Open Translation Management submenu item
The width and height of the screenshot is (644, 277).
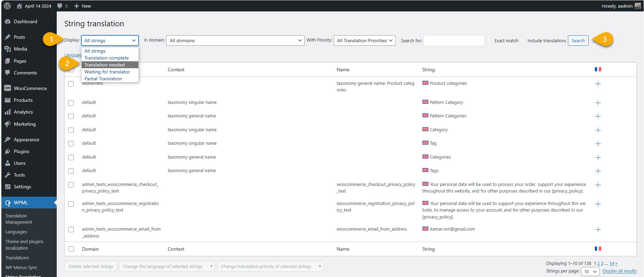[19, 219]
